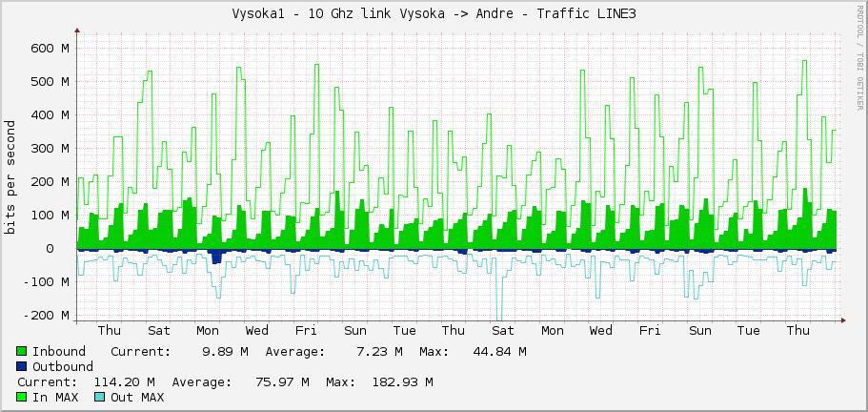The image size is (868, 412).
Task: Click the first 'Tue' x-axis label
Action: [404, 331]
